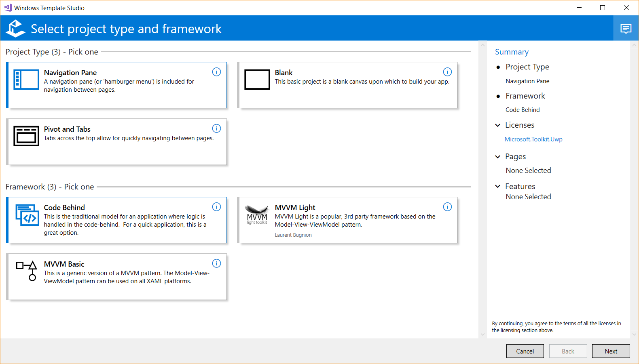Maximize the Windows Template Studio window
The width and height of the screenshot is (639, 364).
(x=603, y=8)
